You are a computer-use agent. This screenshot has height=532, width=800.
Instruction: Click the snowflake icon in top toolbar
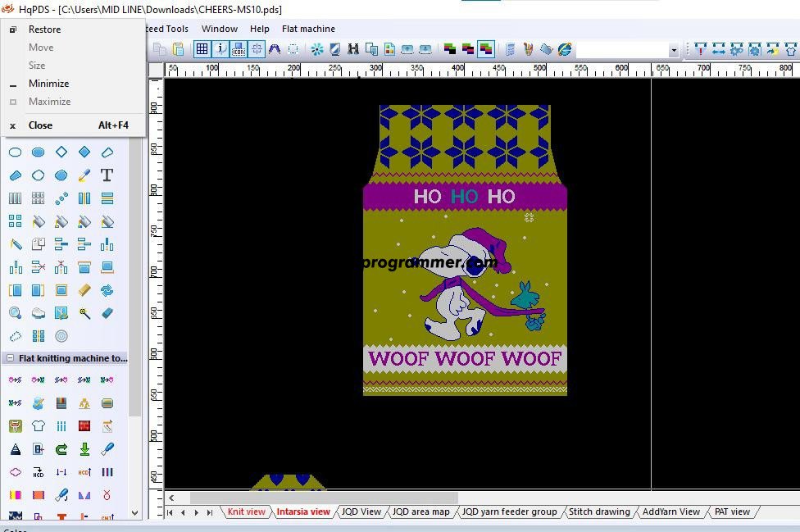point(317,49)
